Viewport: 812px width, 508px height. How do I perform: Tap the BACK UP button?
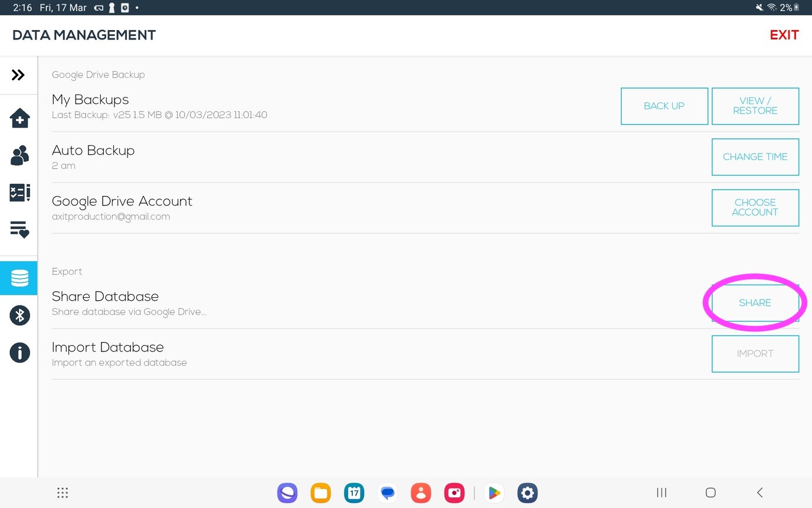pyautogui.click(x=664, y=106)
